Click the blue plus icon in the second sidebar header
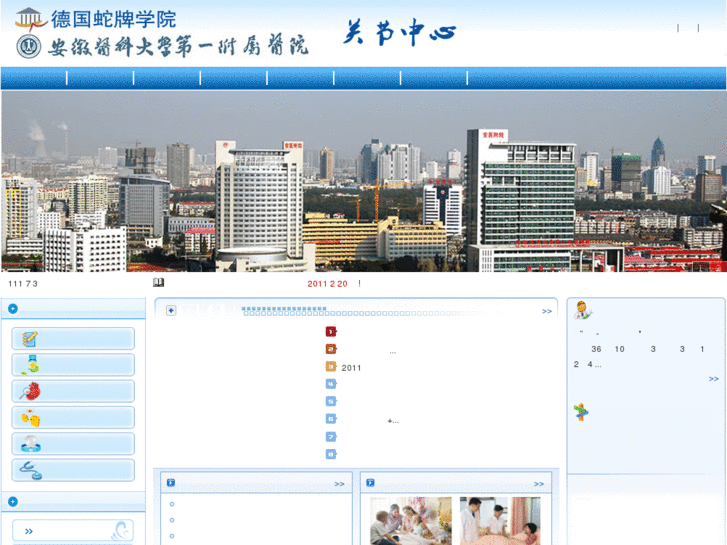 [x=13, y=501]
